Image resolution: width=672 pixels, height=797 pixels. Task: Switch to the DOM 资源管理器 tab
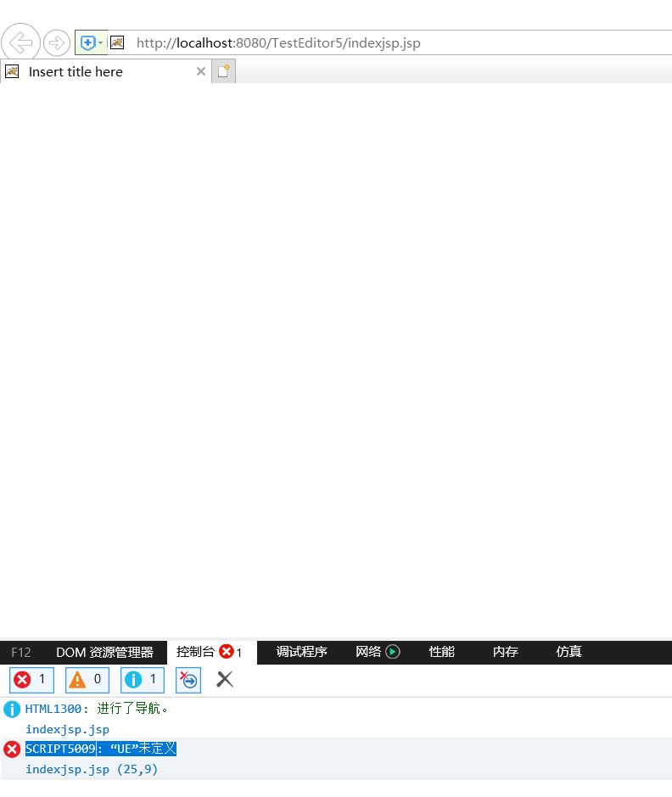[104, 652]
